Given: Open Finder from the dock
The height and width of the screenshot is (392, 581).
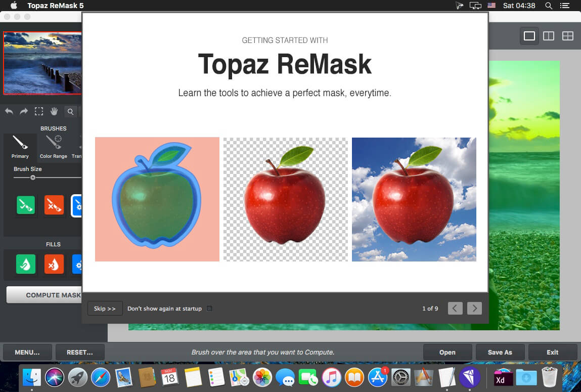Looking at the screenshot, I should pos(32,378).
